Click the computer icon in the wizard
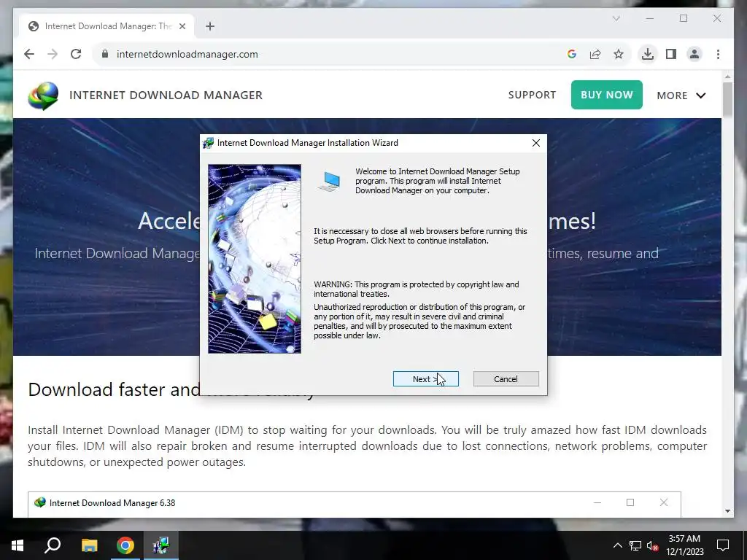The height and width of the screenshot is (560, 747). coord(330,182)
